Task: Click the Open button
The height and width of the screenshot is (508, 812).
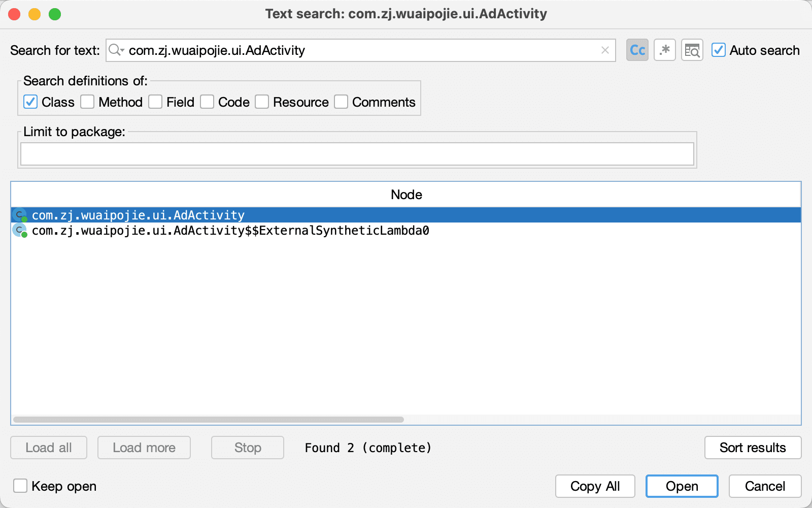Action: [682, 486]
